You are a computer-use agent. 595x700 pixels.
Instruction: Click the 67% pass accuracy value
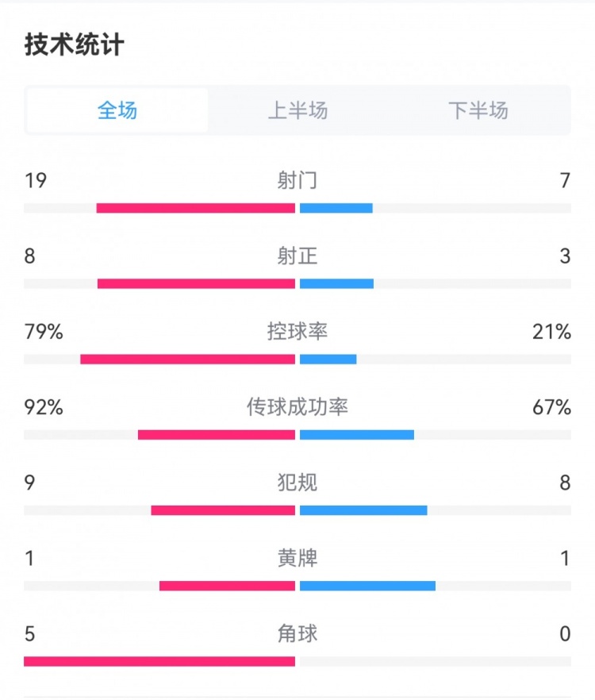pos(551,407)
